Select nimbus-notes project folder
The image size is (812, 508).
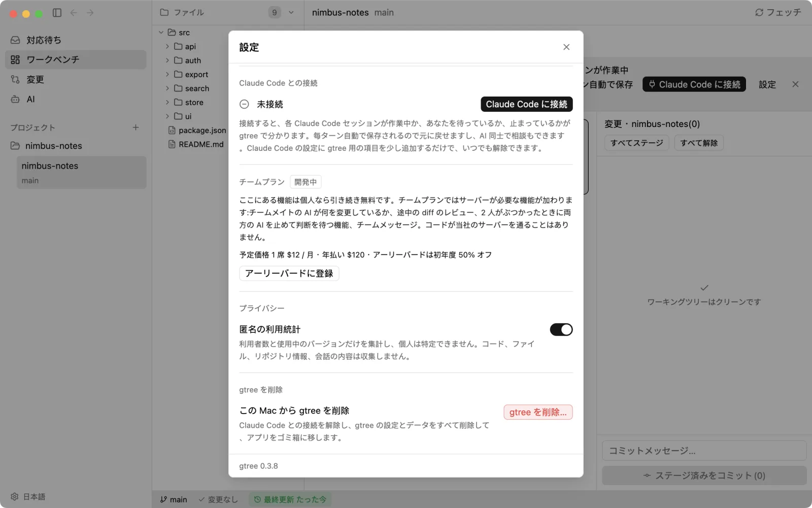click(x=76, y=146)
